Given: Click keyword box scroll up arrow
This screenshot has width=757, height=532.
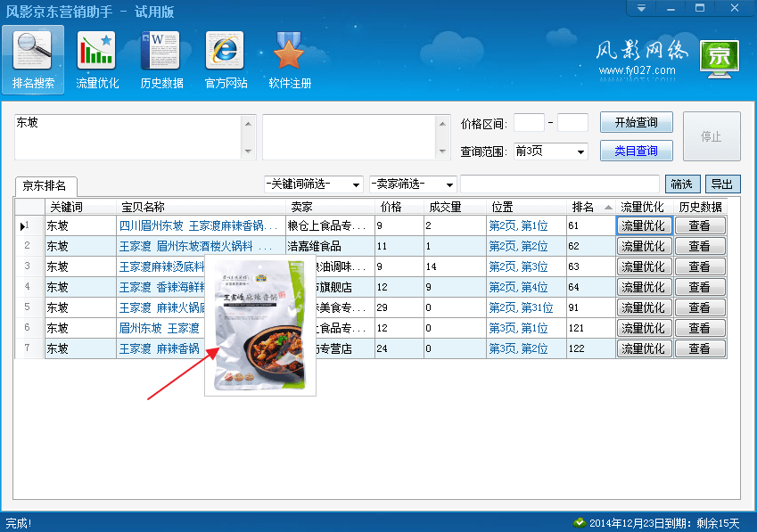Looking at the screenshot, I should coord(248,124).
